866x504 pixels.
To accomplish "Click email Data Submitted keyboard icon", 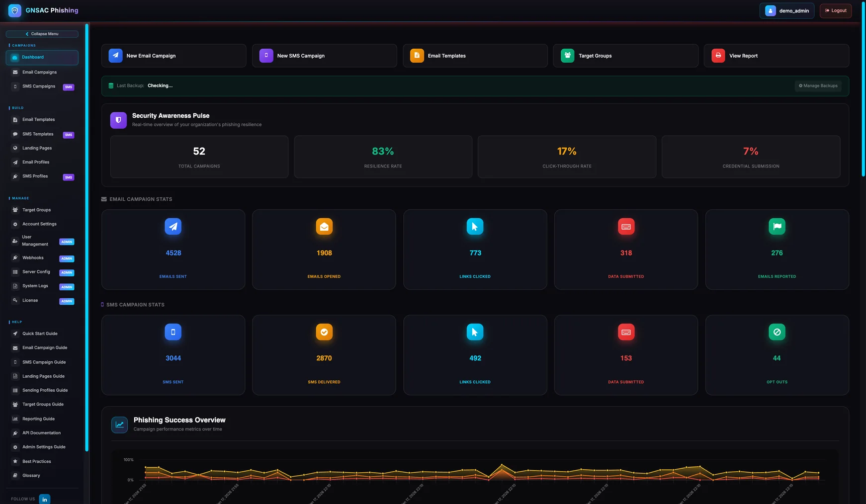I will (x=626, y=227).
